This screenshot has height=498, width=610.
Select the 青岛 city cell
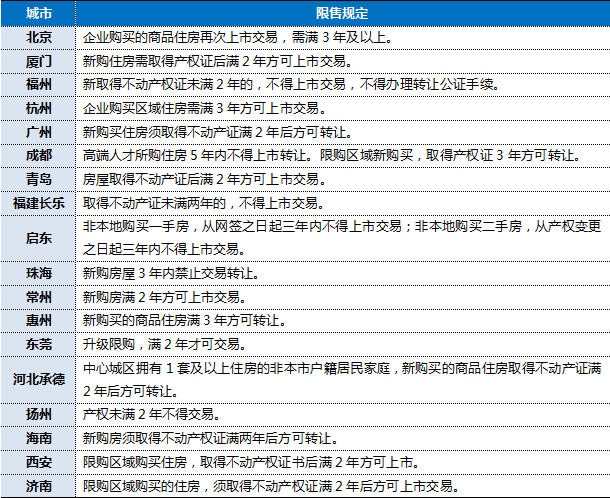pyautogui.click(x=39, y=179)
